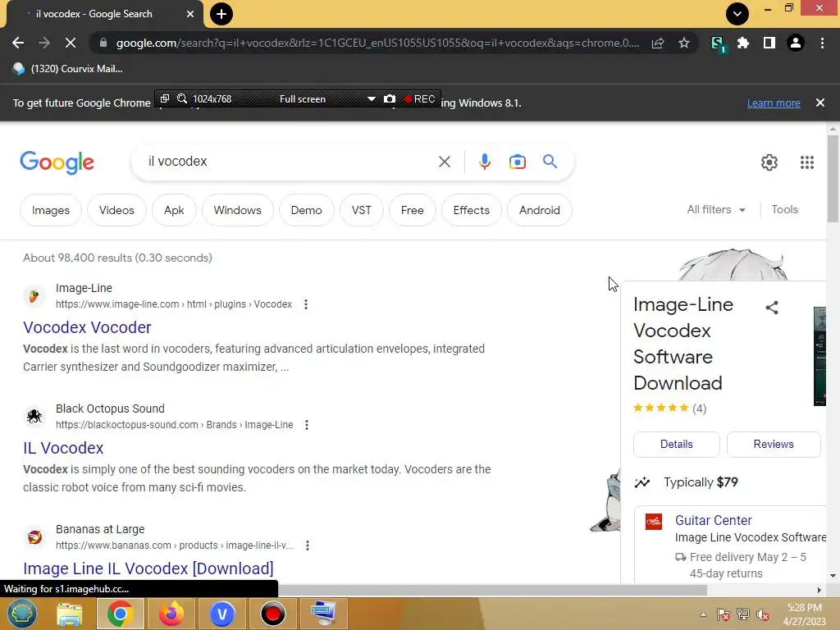This screenshot has width=840, height=630.
Task: Click the Reviews button in product panel
Action: coord(774,444)
